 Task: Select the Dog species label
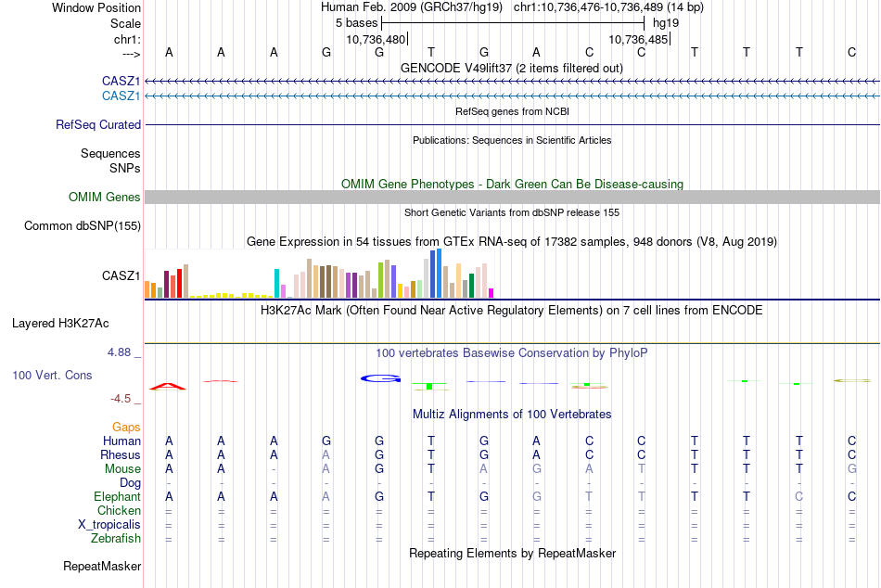click(130, 483)
